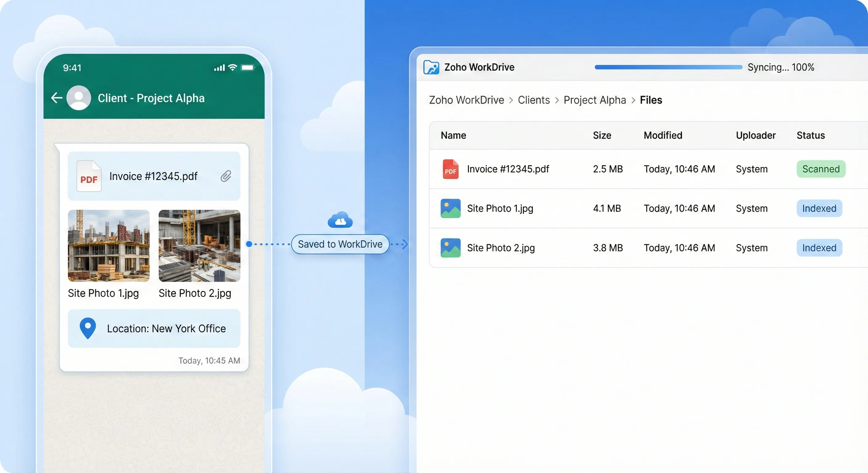Viewport: 868px width, 473px height.
Task: Click the Invoice PDF file icon in list
Action: point(450,169)
